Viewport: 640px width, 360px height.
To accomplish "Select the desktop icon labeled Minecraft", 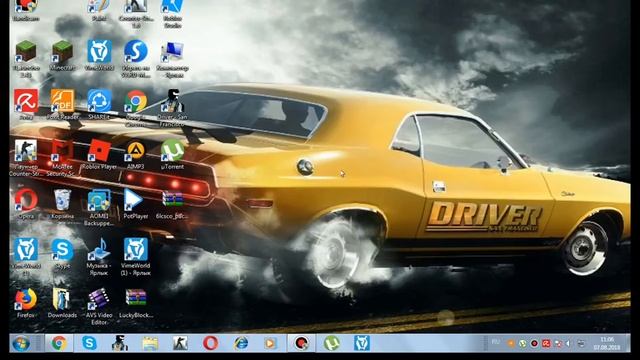I will pos(62,55).
